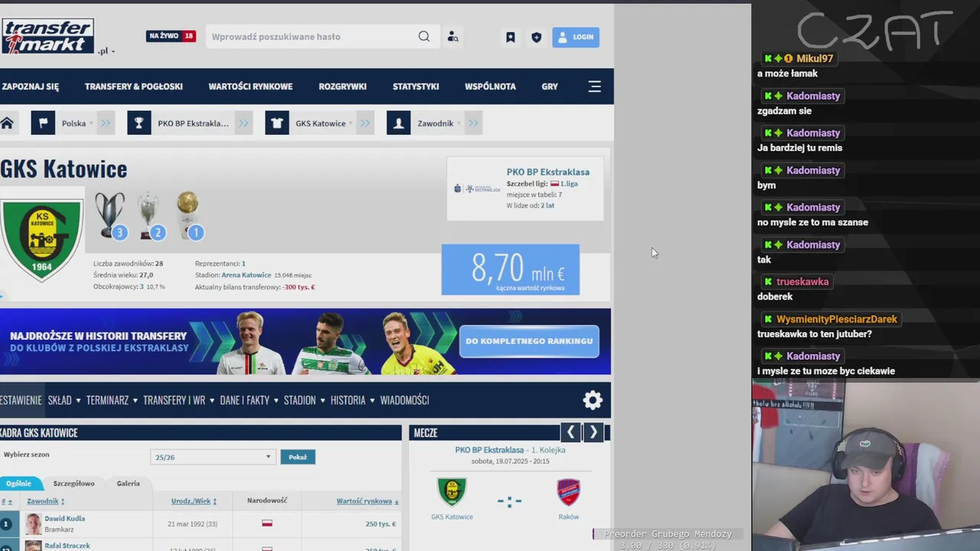Click the golden ball trophy with 1

pos(188,215)
